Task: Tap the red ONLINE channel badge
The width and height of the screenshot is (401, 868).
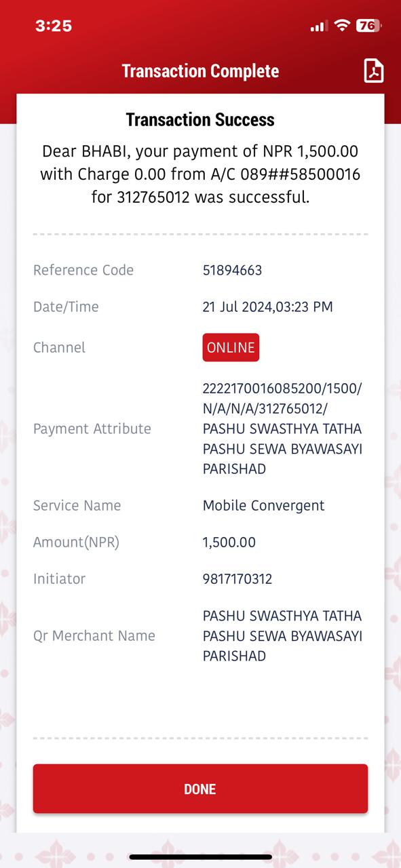Action: click(231, 348)
